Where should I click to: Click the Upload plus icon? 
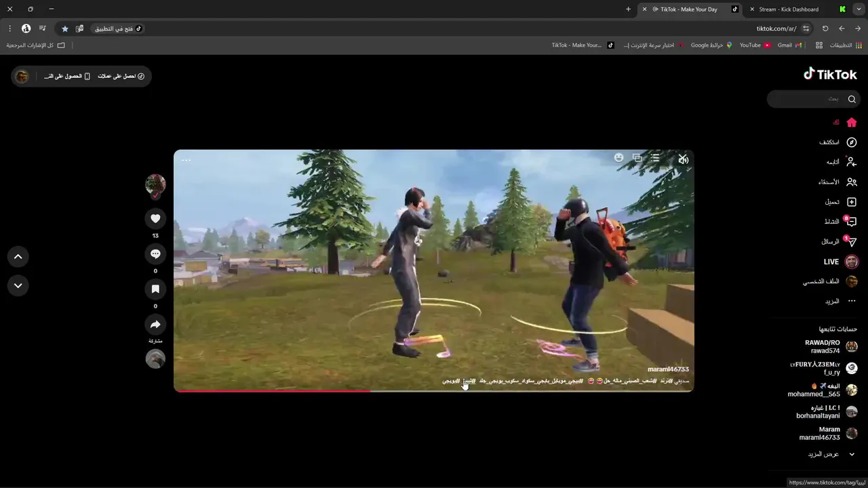pyautogui.click(x=852, y=202)
